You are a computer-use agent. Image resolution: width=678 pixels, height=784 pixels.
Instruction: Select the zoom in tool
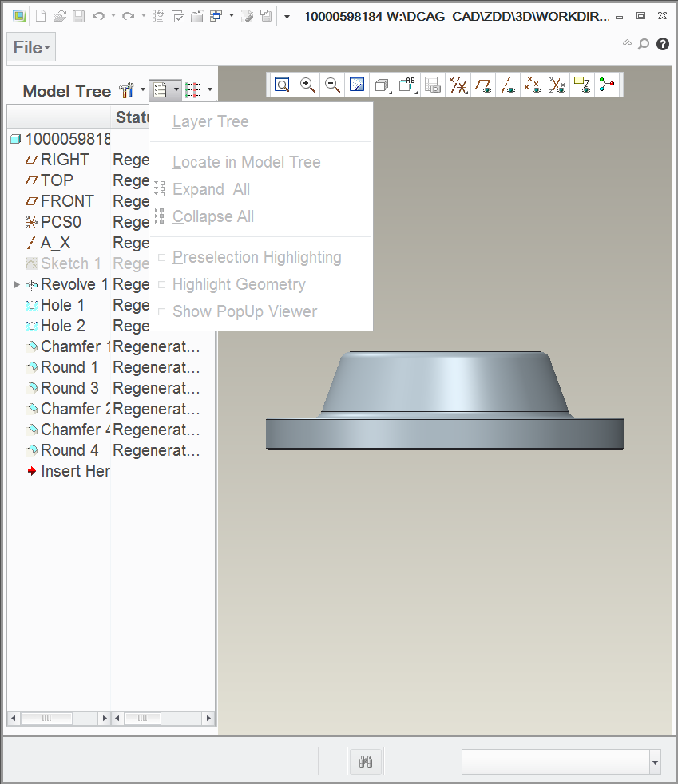pyautogui.click(x=307, y=85)
